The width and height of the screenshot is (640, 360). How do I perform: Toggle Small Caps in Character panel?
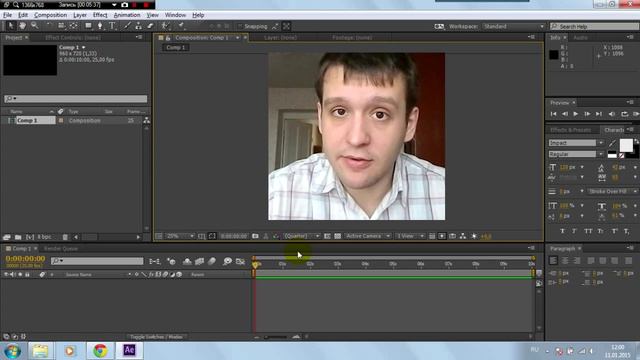pos(601,231)
